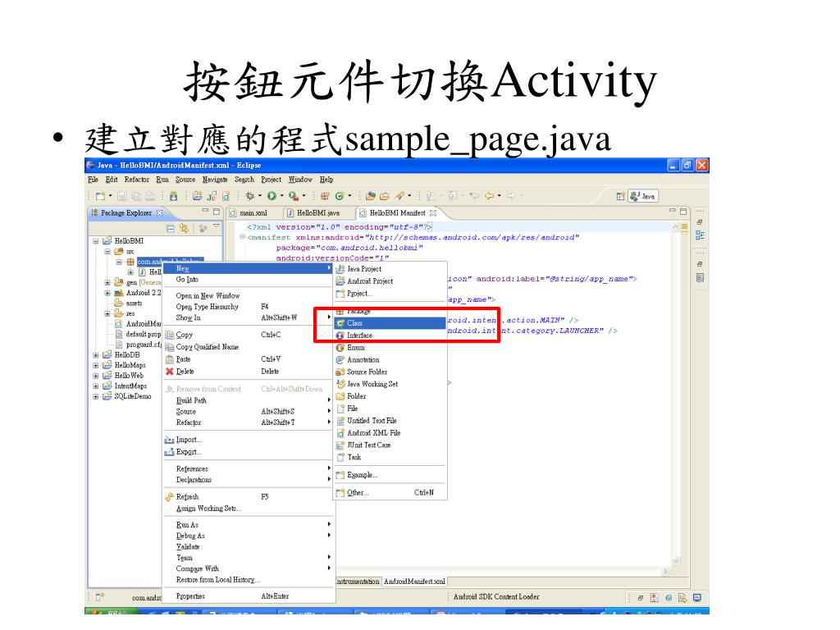Viewport: 840px width, 630px height.
Task: Select Import... in context menu
Action: click(248, 440)
